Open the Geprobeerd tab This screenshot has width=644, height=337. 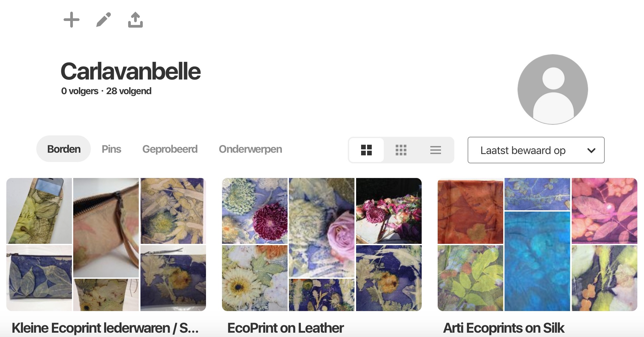(170, 149)
